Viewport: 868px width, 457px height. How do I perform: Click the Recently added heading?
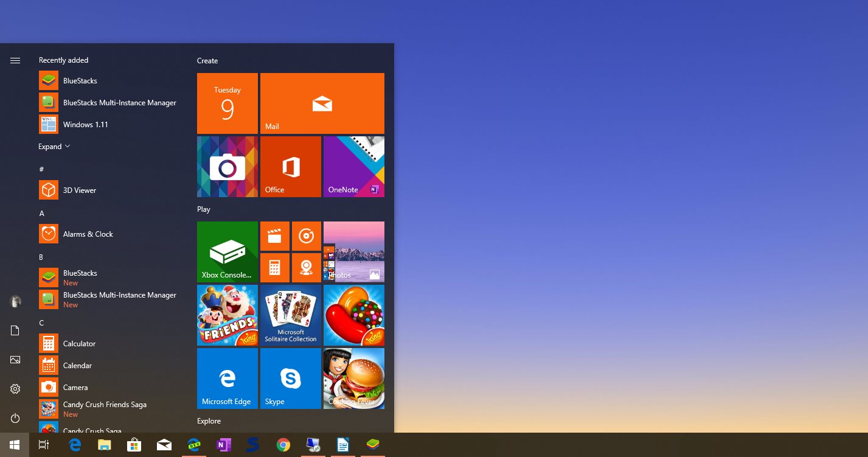tap(64, 60)
